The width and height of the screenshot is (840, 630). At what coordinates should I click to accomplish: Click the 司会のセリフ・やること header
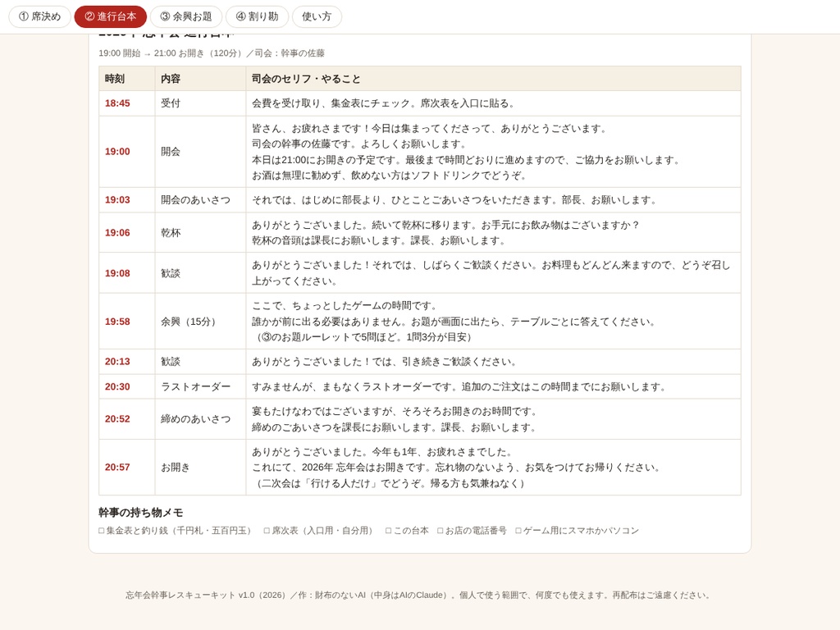[493, 79]
